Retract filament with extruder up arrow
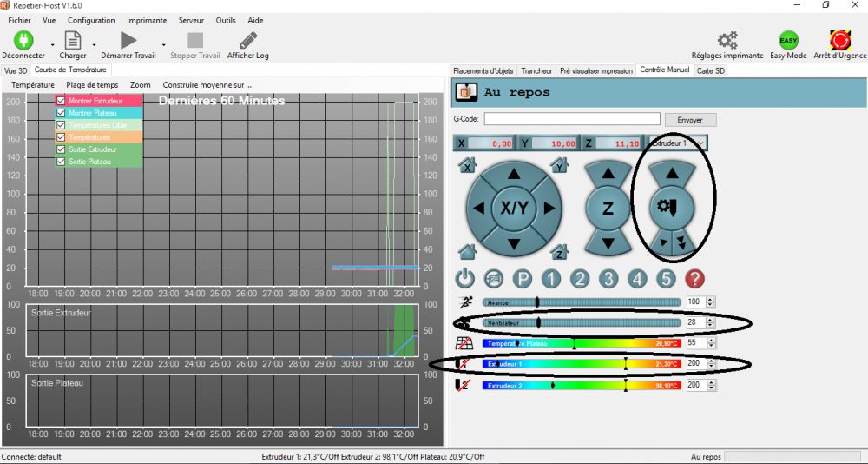Viewport: 868px width, 464px height. tap(672, 174)
